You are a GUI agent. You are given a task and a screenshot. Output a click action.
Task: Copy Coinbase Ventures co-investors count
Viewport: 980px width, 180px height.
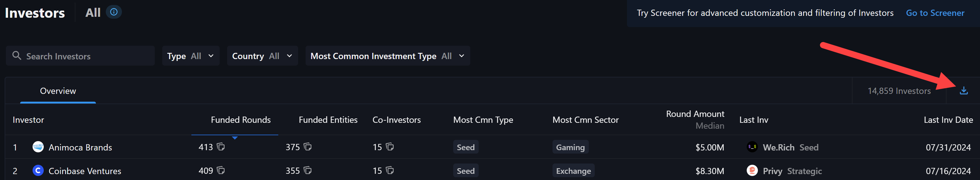point(390,170)
